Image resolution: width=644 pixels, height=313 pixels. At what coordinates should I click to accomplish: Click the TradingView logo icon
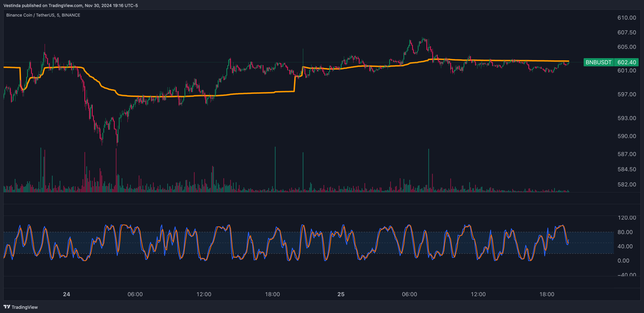coord(7,307)
